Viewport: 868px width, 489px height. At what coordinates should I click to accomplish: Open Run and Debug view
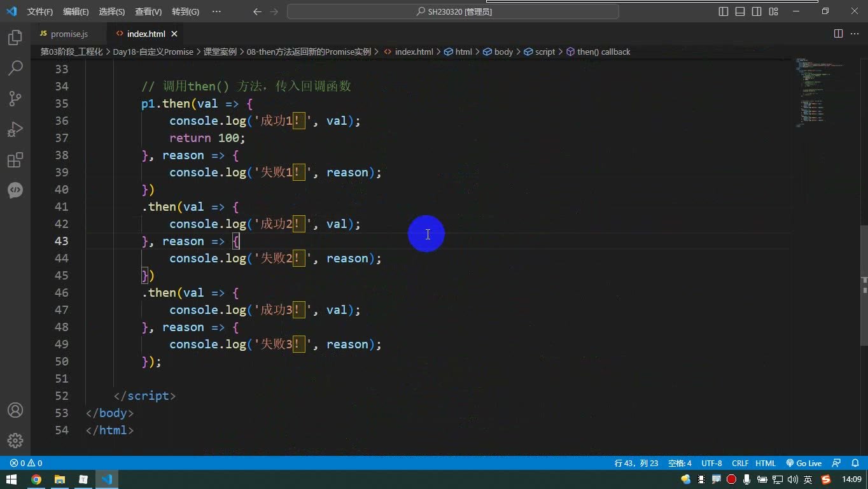click(15, 129)
